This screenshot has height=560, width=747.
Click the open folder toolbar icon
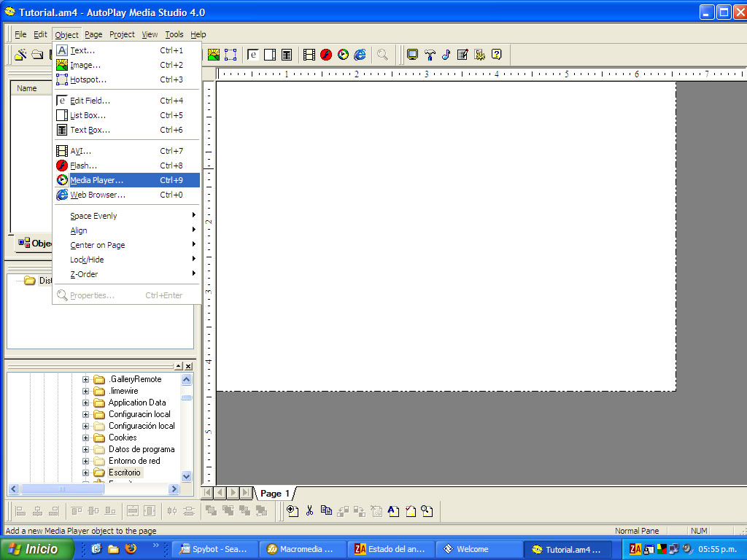pos(37,55)
